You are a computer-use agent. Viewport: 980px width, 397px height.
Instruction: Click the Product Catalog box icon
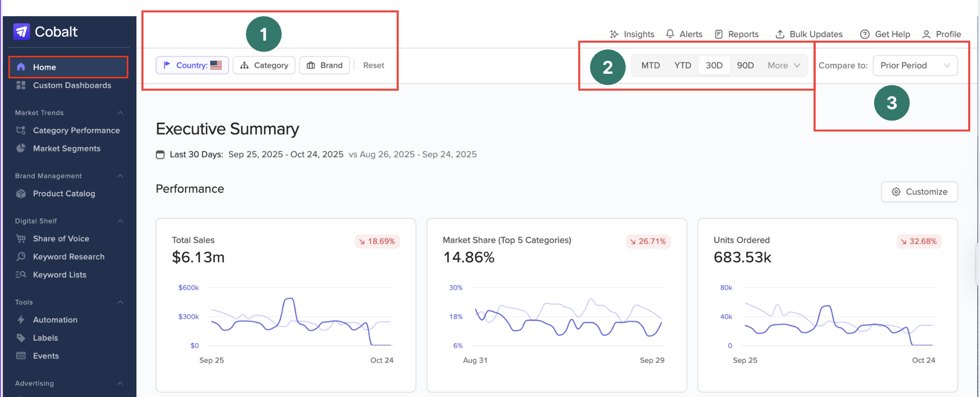tap(21, 194)
